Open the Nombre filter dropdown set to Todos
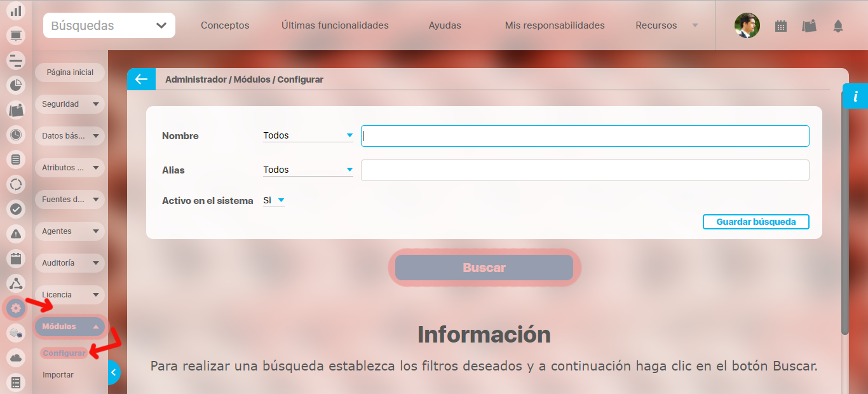868x394 pixels. coord(308,135)
